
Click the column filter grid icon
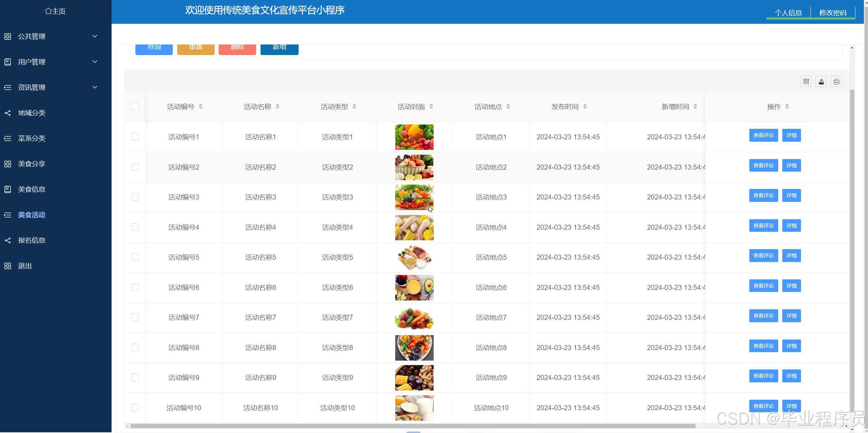click(x=805, y=82)
